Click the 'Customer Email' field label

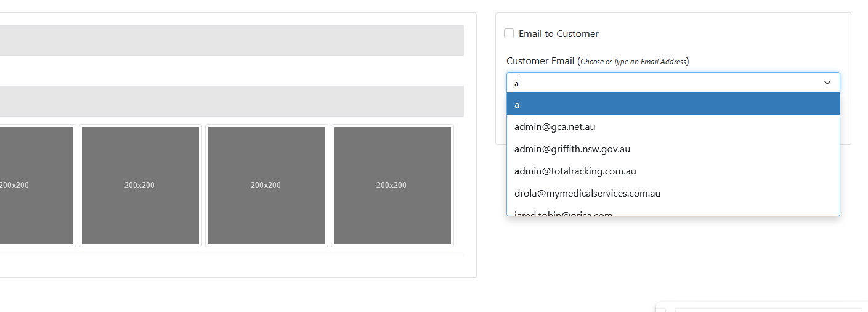coord(540,61)
